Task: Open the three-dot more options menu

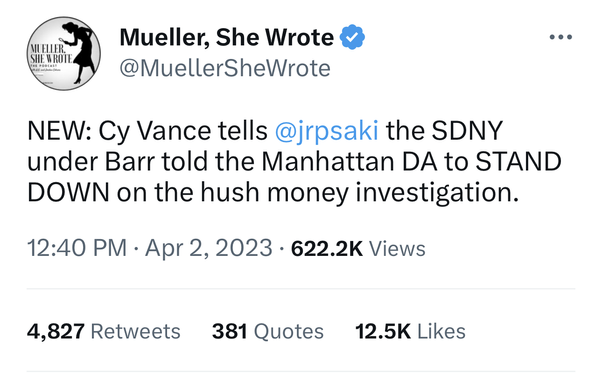Action: tap(561, 37)
